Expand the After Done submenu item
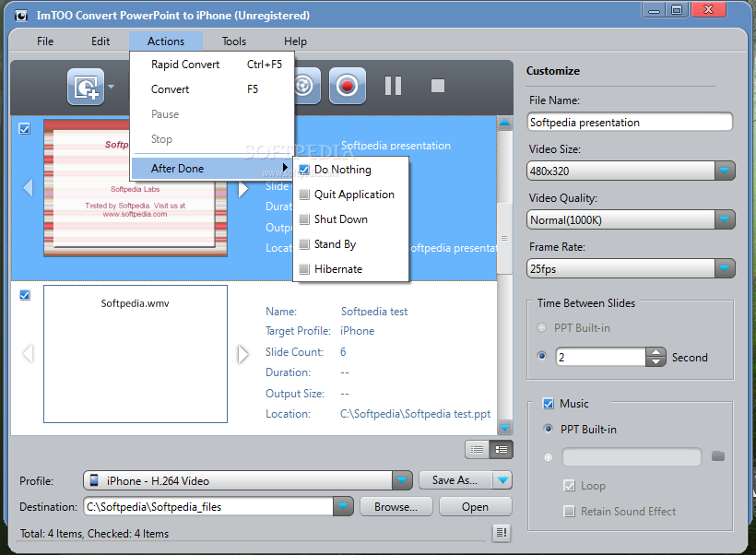 point(212,169)
